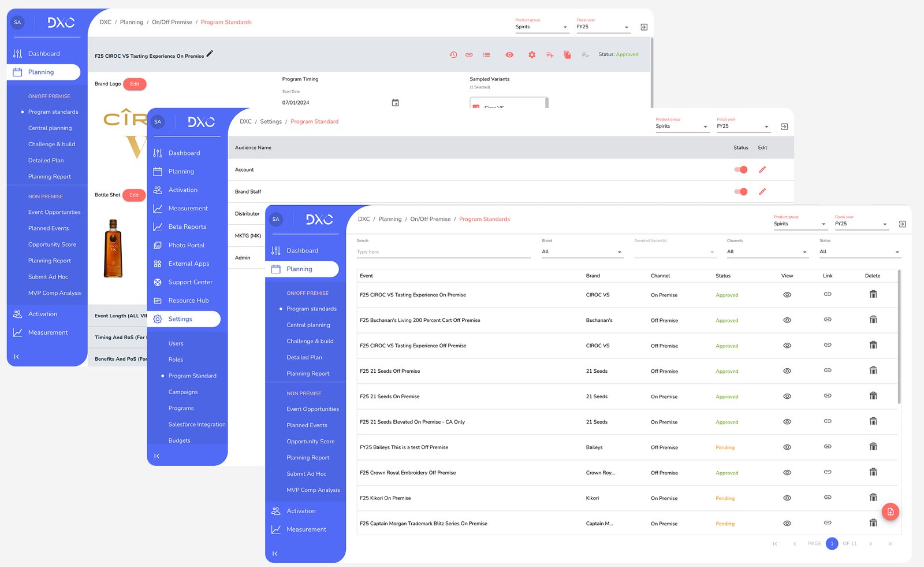Viewport: 924px width, 567px height.
Task: View F25 Crown Royal Embroidery event
Action: pyautogui.click(x=787, y=473)
